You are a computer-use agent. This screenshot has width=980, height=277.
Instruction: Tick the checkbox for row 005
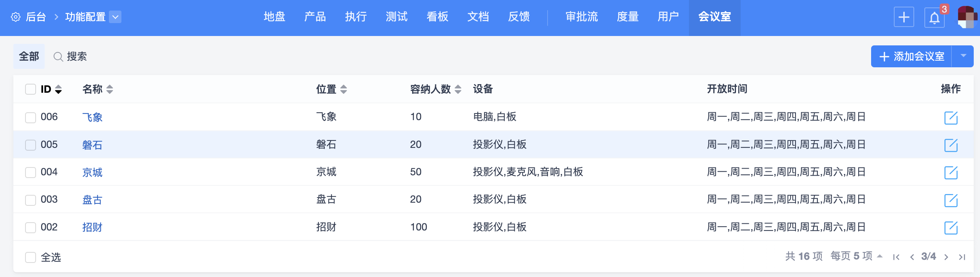click(x=31, y=145)
